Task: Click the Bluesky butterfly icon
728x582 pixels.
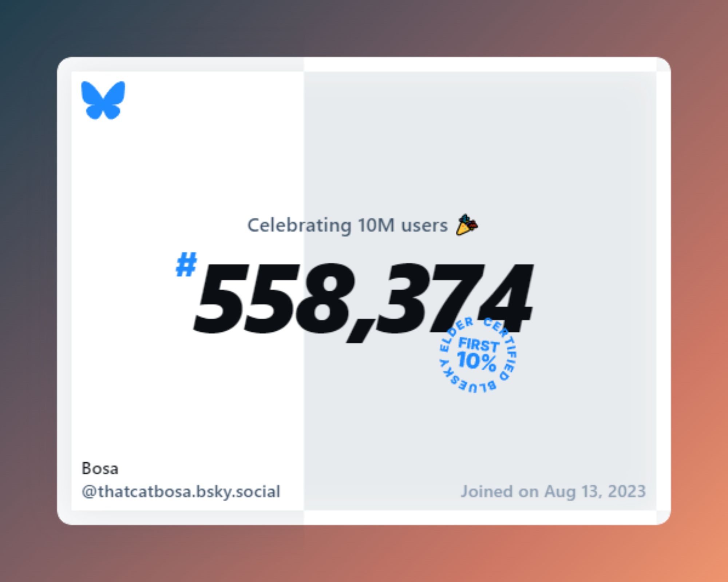Action: [104, 103]
